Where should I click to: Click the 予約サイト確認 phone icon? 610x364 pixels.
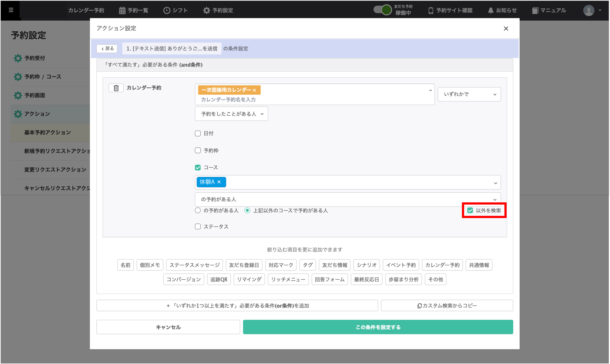click(431, 10)
